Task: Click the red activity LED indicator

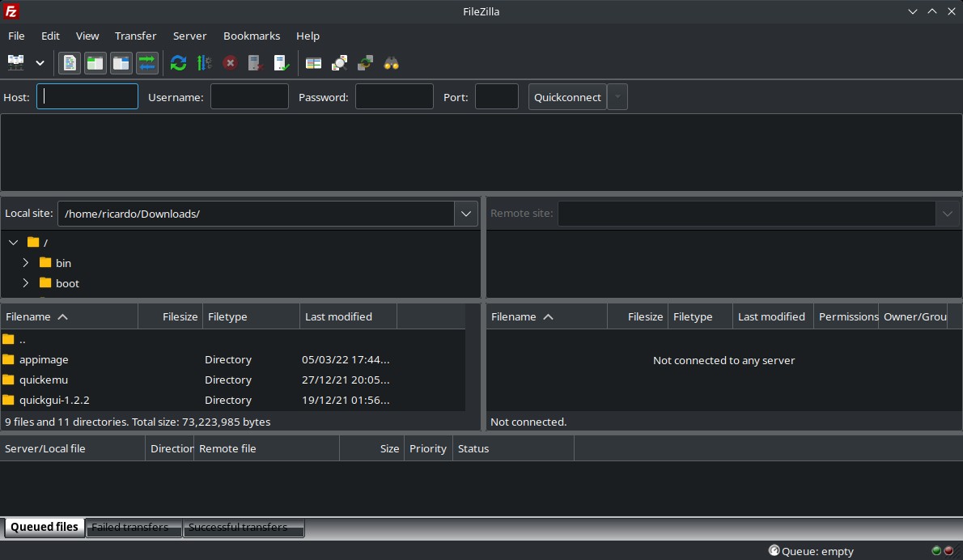Action: pos(949,551)
